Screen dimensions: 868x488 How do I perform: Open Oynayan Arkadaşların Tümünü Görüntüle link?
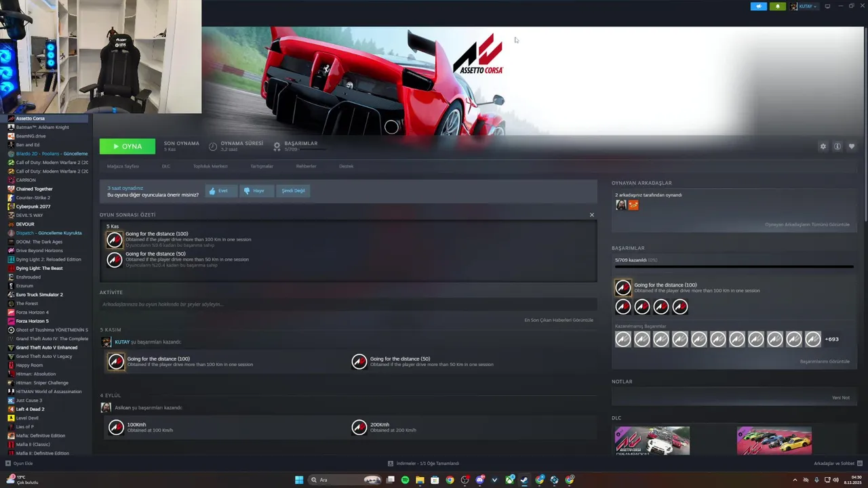807,224
